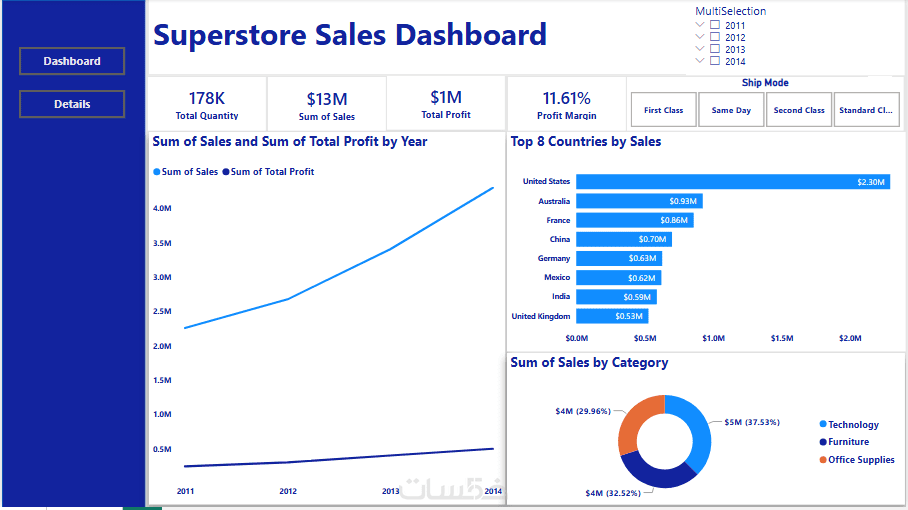Screen dimensions: 908x510
Task: Expand the 2011 slicer chevron
Action: [700, 25]
